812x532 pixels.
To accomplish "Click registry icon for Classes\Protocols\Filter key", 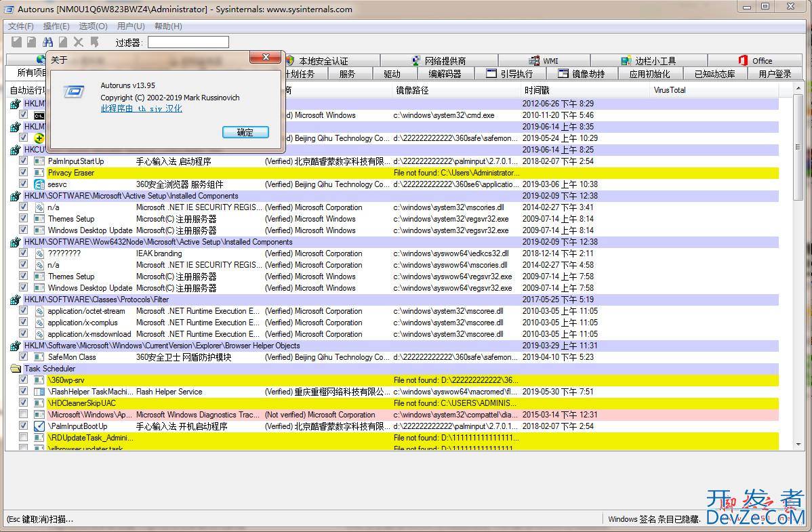I will pos(15,300).
